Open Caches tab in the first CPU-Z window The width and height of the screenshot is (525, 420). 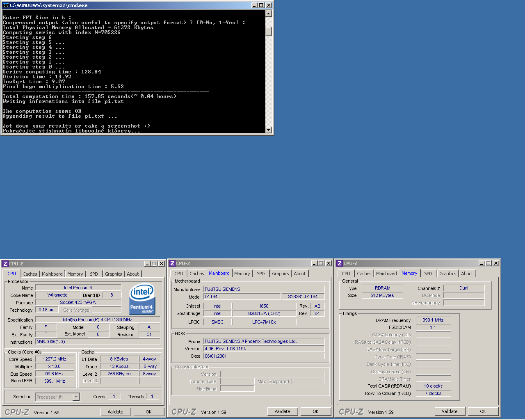pos(30,274)
